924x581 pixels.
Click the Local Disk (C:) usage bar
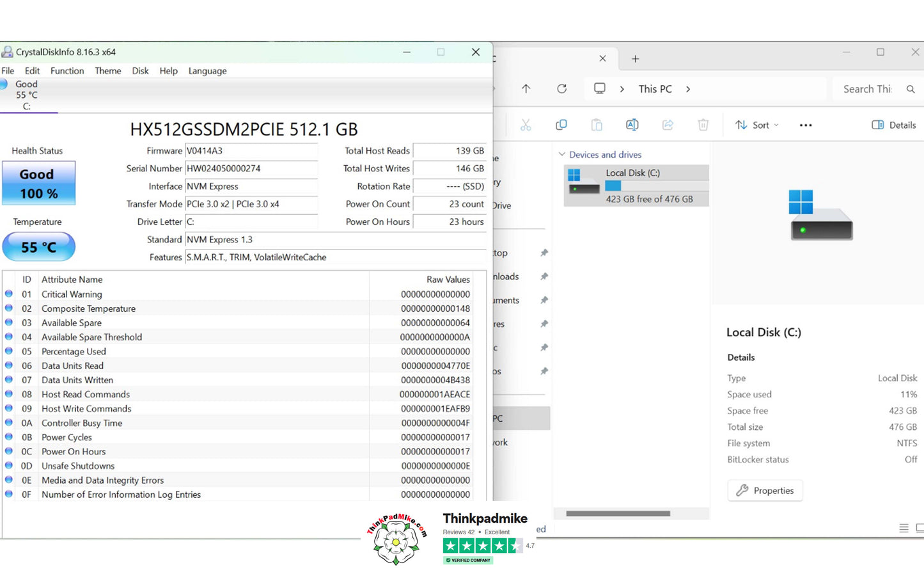[x=657, y=186]
